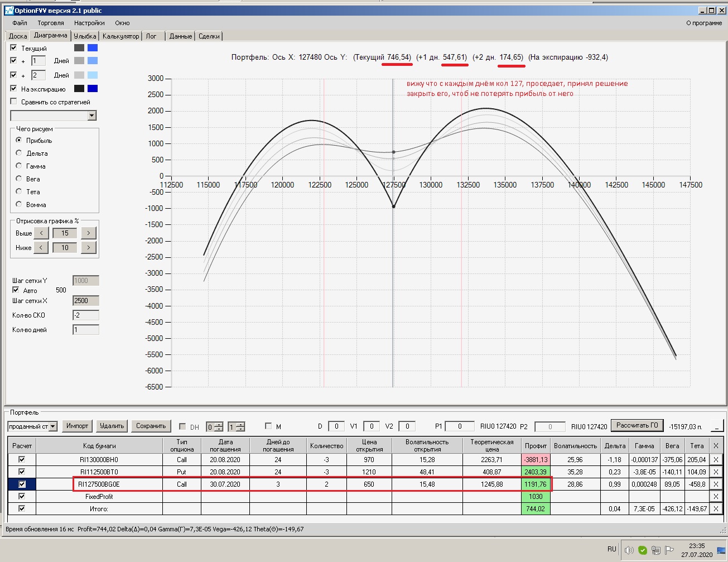728x562 pixels.
Task: Select the Дельта radio button
Action: [19, 153]
